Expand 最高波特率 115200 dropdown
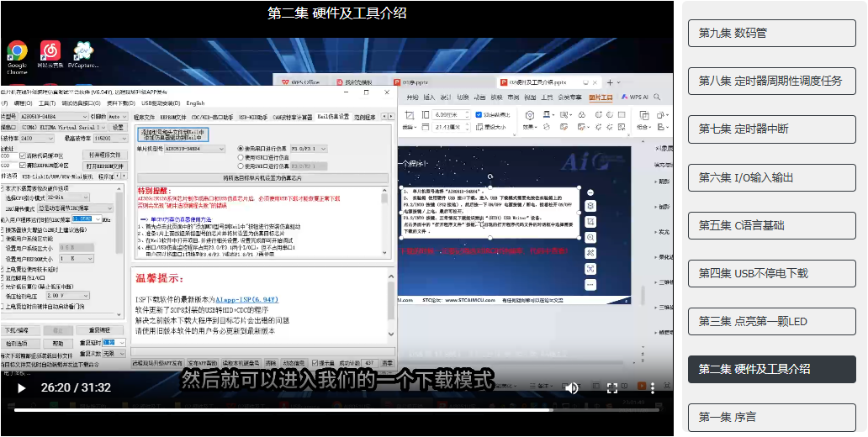The height and width of the screenshot is (437, 868). (x=109, y=139)
